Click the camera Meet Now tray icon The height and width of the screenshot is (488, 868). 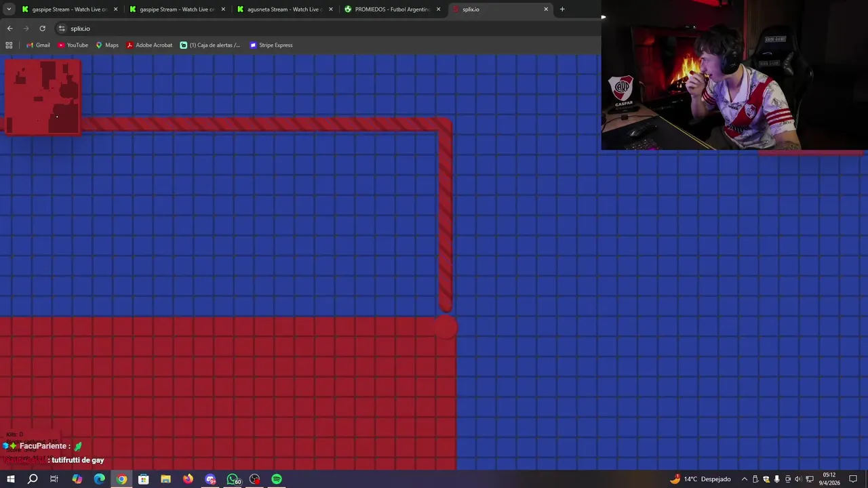[788, 479]
